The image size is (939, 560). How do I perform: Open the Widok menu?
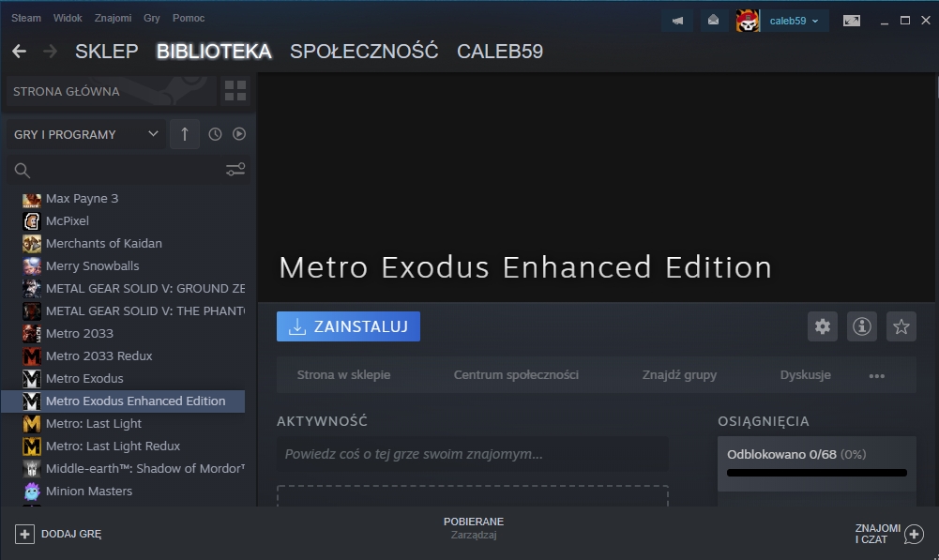coord(68,18)
